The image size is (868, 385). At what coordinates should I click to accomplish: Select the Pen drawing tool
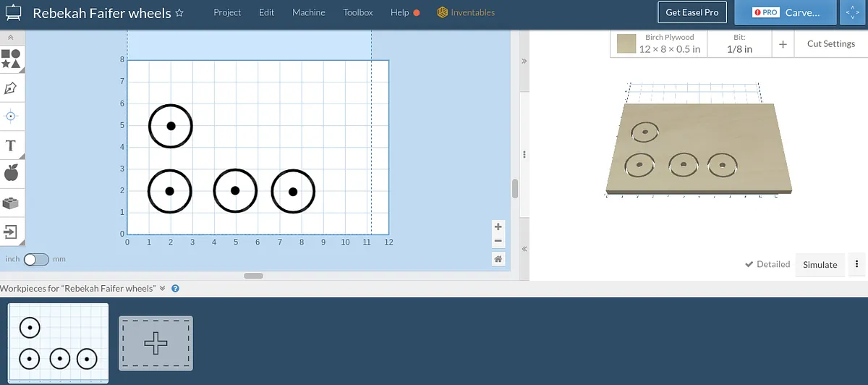11,88
